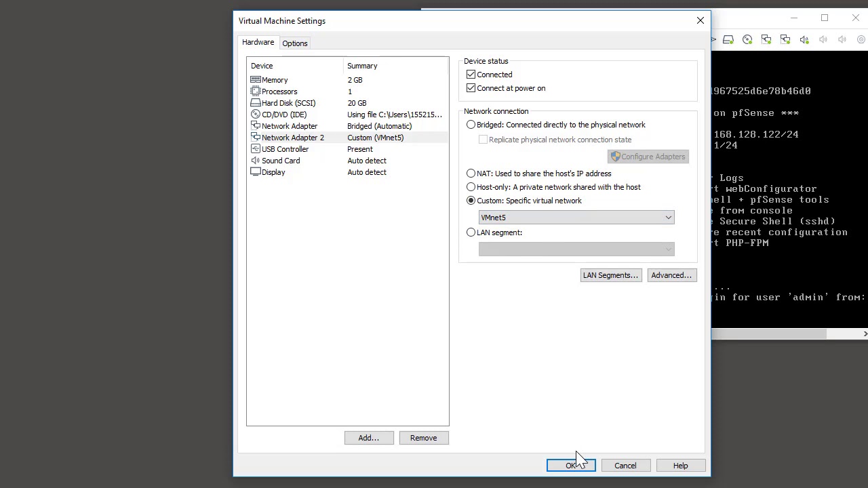Image resolution: width=868 pixels, height=488 pixels.
Task: Confirm settings with OK
Action: click(x=571, y=466)
